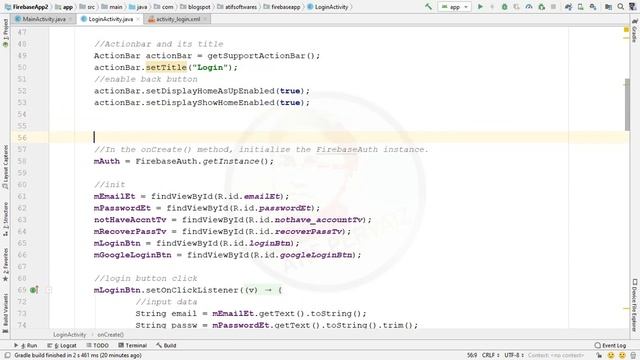
Task: Click the yellow warning marker at scrollbar top
Action: [627, 30]
